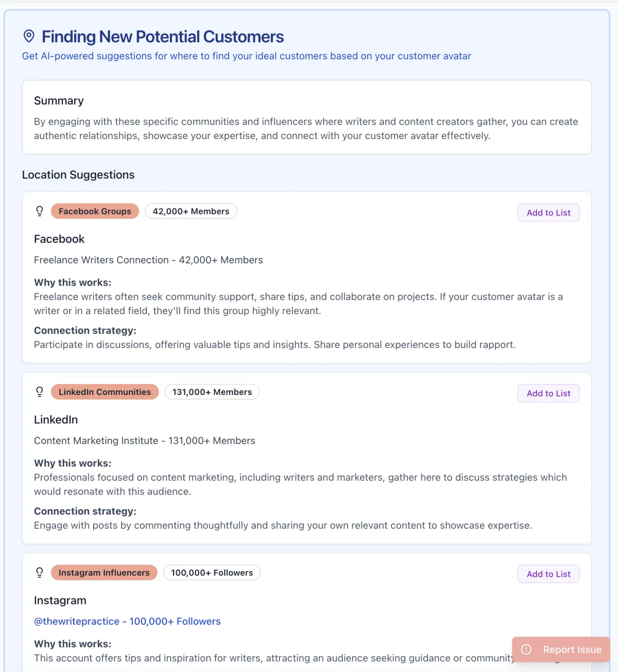618x672 pixels.
Task: Add Facebook suggestion to list
Action: 548,213
